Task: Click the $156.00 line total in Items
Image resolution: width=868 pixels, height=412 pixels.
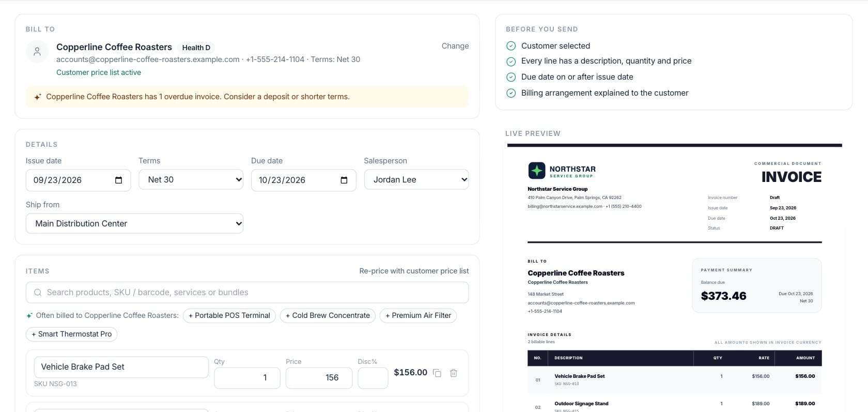Action: 410,373
